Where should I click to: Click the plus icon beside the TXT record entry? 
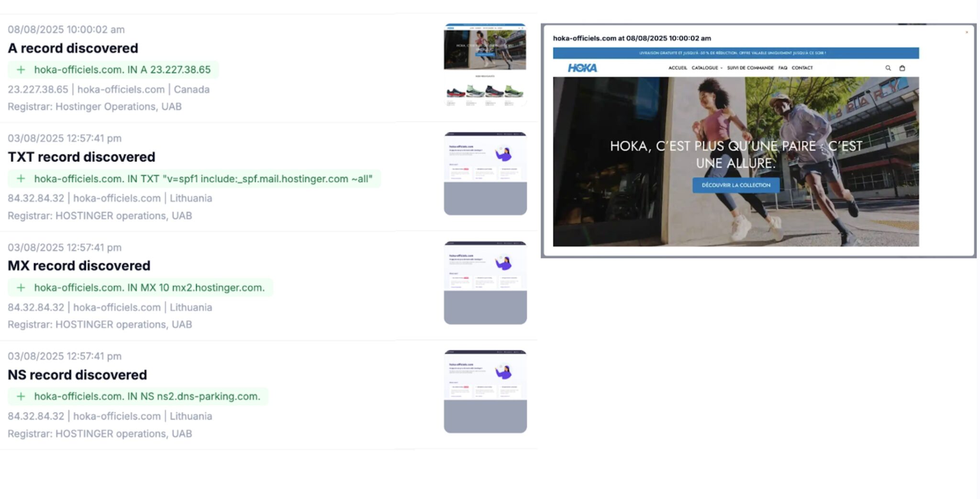pyautogui.click(x=21, y=179)
